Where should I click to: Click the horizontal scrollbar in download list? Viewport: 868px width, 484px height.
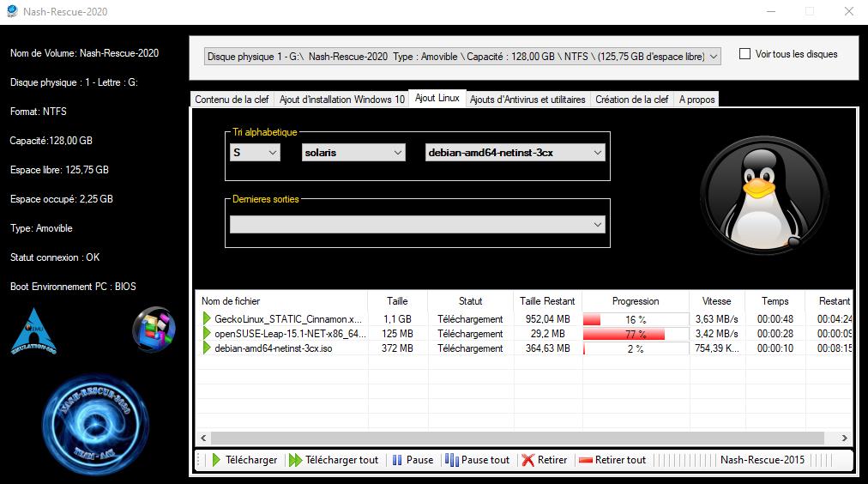pyautogui.click(x=517, y=438)
